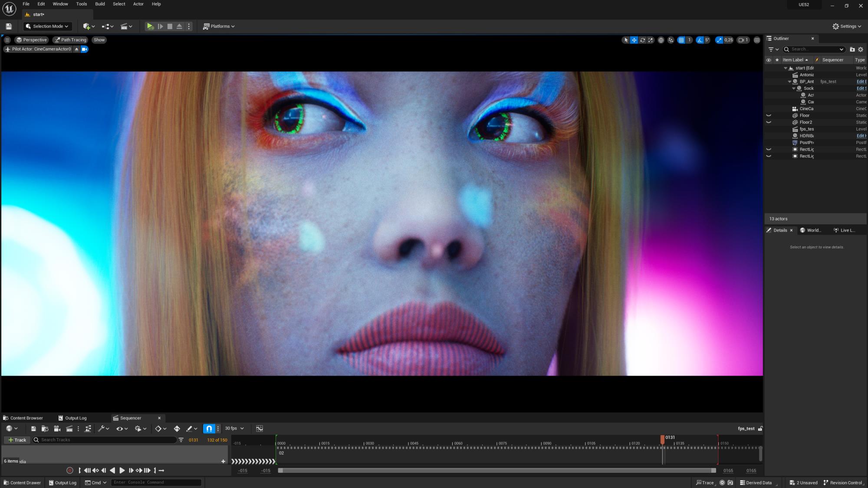Open the Sequencer track filter icon
This screenshot has height=488, width=868.
click(x=181, y=440)
